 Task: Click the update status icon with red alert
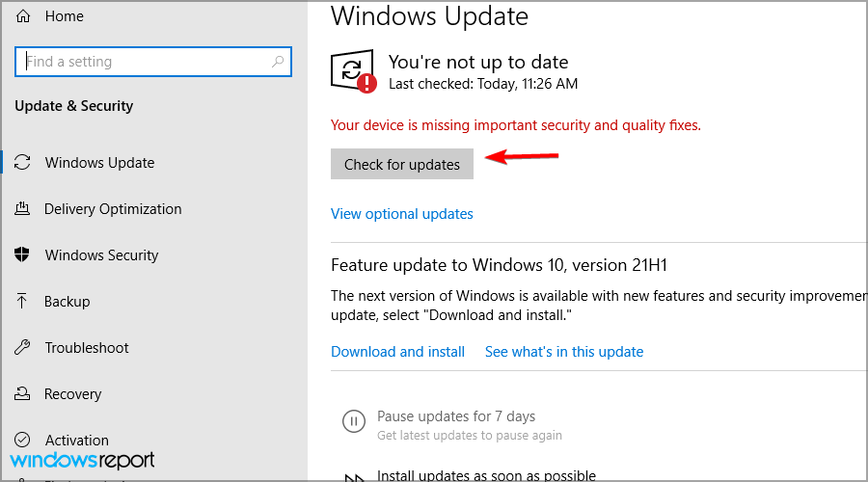(x=353, y=70)
